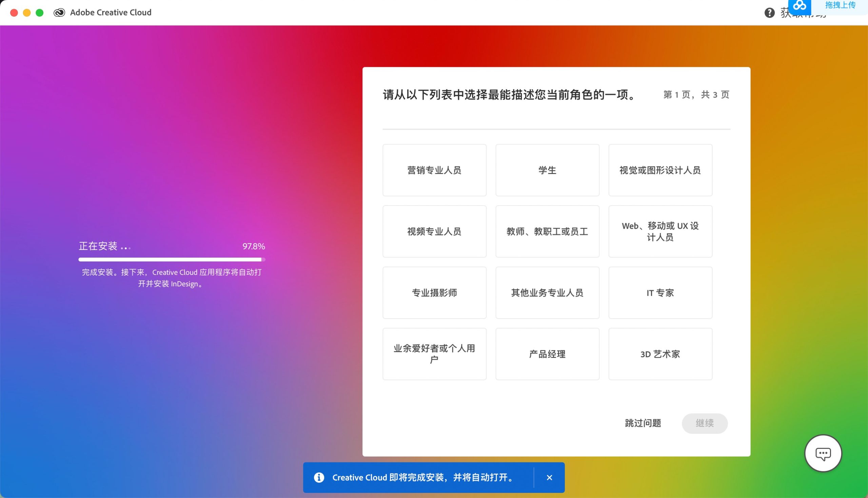
Task: Click the 继续 continue button
Action: (705, 423)
